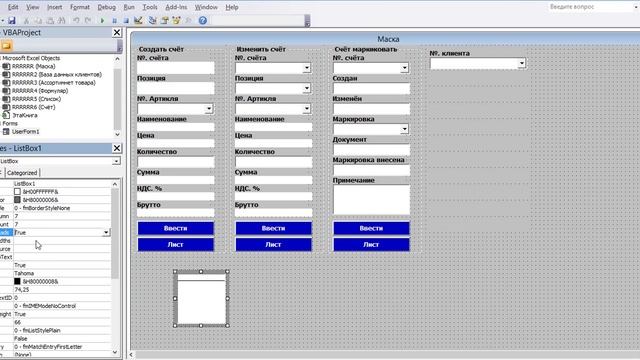Toggle Design Mode icon
This screenshot has width=640, height=360.
[138, 20]
